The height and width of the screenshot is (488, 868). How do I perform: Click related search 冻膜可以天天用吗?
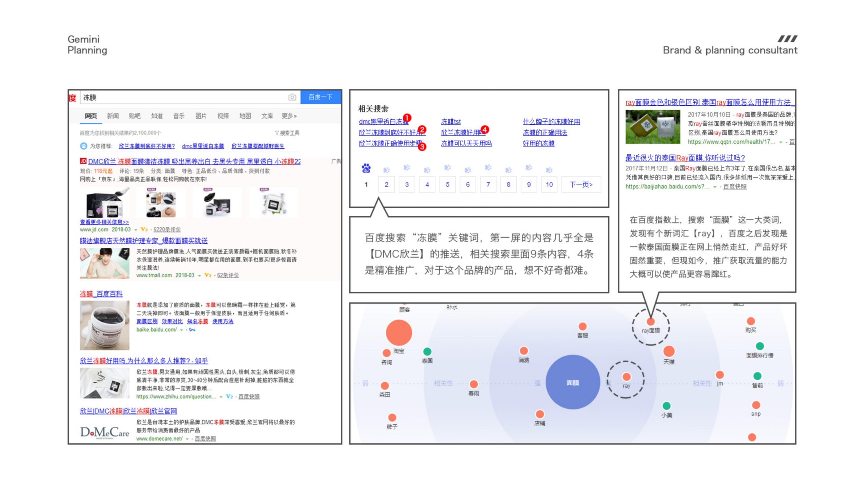466,143
